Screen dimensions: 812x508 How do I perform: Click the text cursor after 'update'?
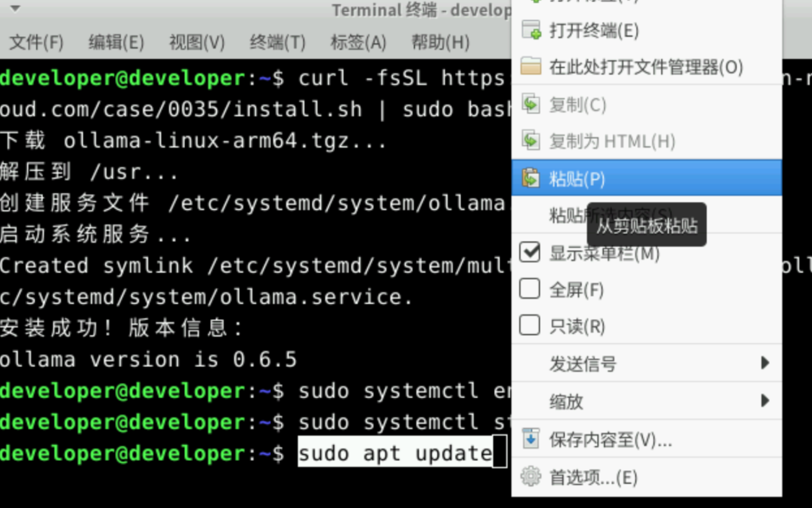500,453
